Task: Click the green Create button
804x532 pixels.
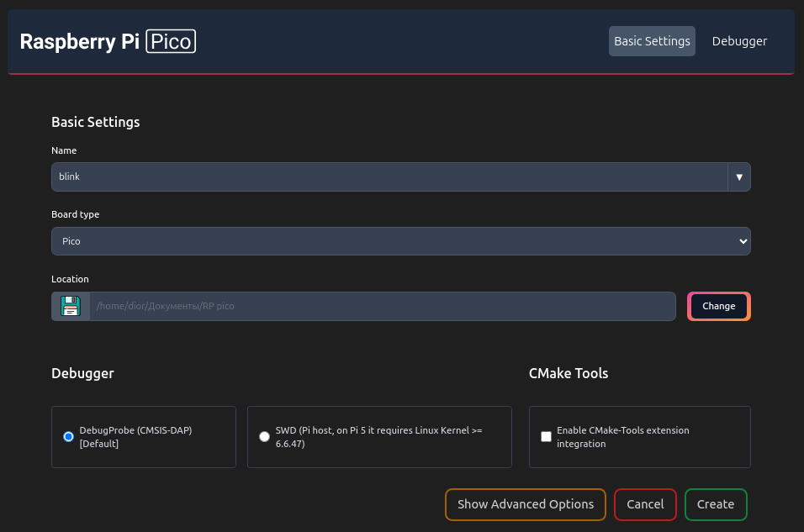Action: click(x=716, y=504)
